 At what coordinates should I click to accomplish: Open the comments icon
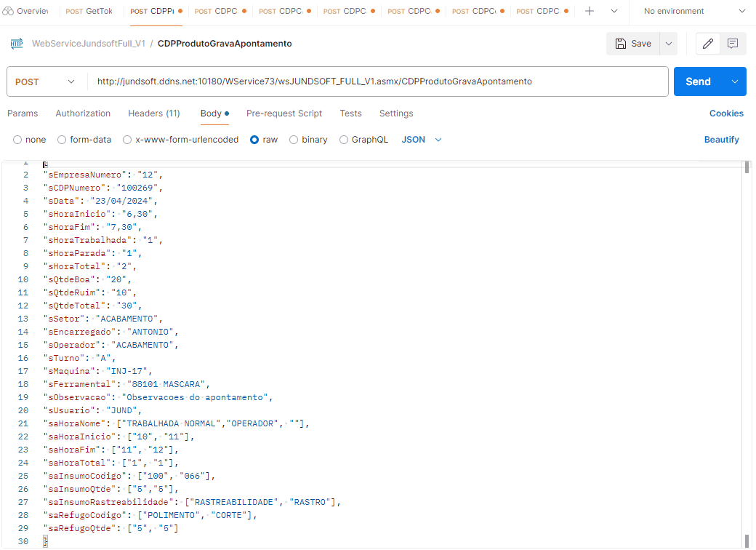click(733, 44)
